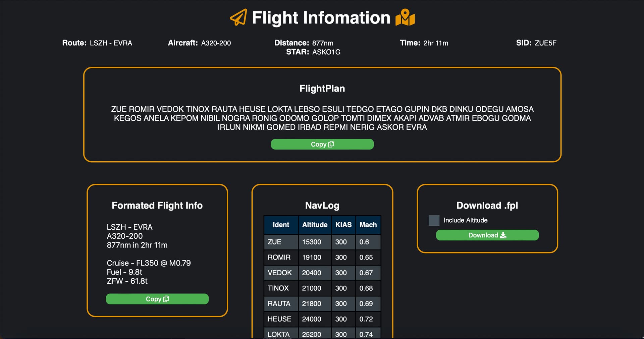The width and height of the screenshot is (644, 339).
Task: Download the .fpl file
Action: (487, 235)
